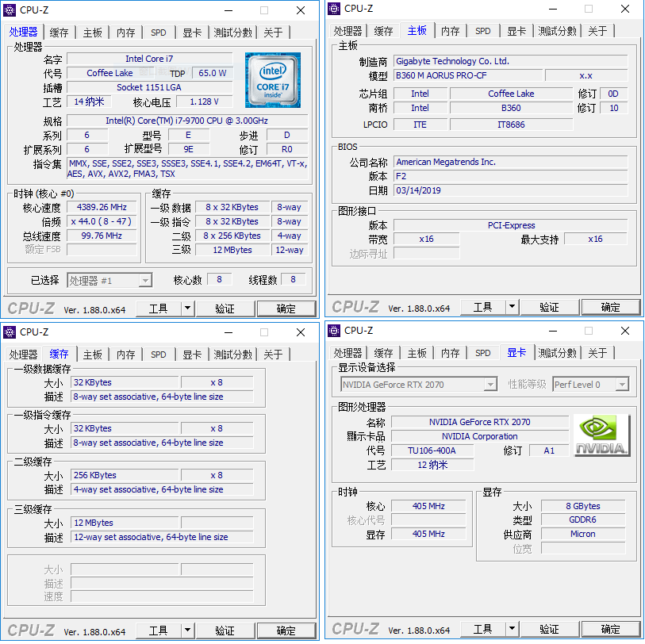Image resolution: width=645 pixels, height=644 pixels.
Task: Click the BIOS vendor American Megatrends Inc.
Action: pos(510,162)
